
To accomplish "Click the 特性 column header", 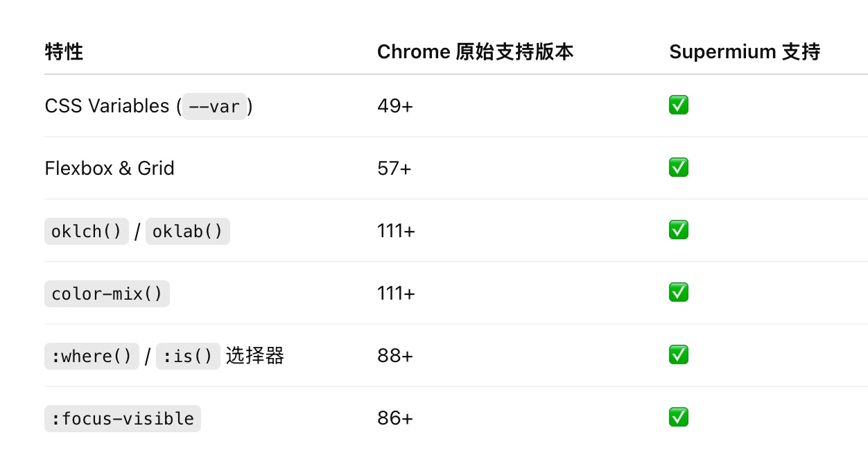I will [64, 52].
